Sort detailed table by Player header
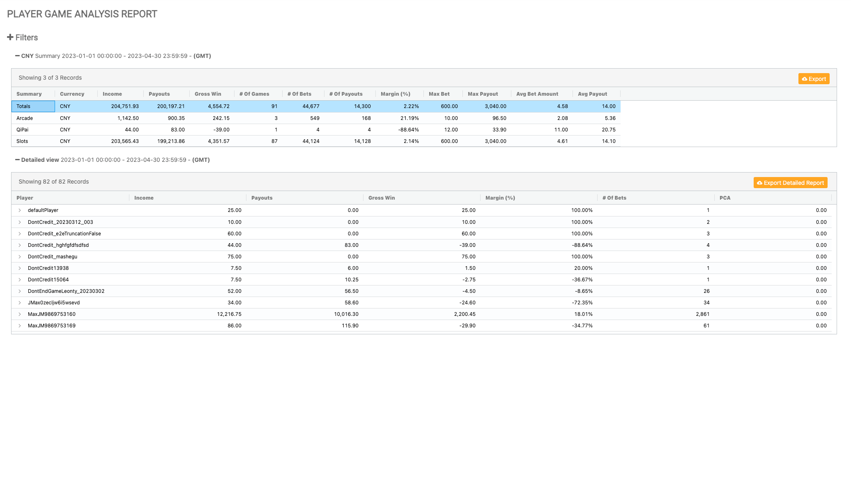 click(25, 198)
